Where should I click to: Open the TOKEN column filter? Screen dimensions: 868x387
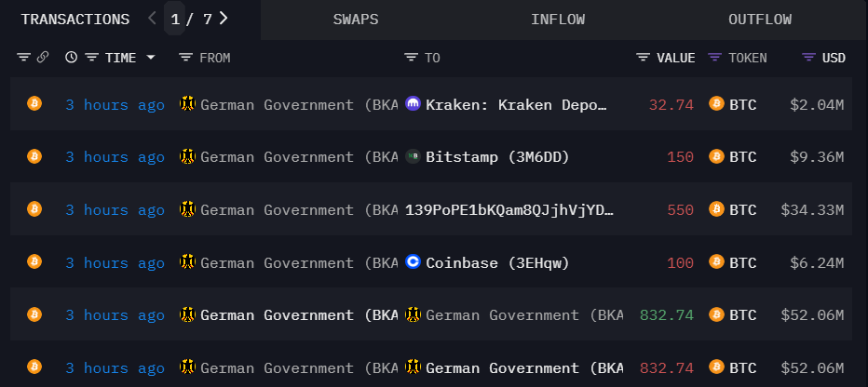(714, 58)
